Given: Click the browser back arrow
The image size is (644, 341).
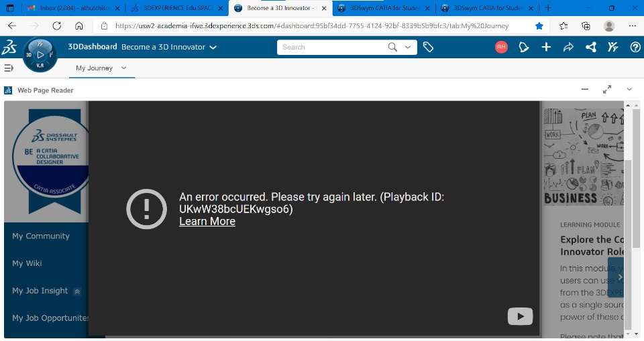Looking at the screenshot, I should point(12,26).
